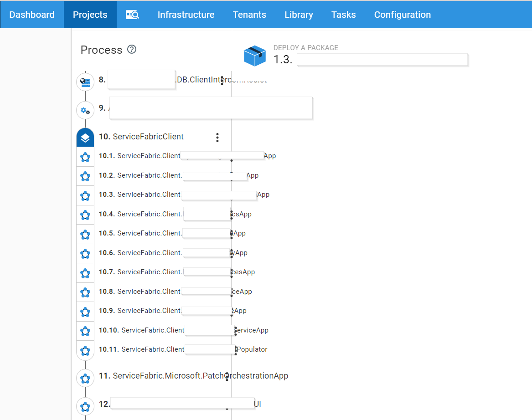Viewport: 532px width, 420px height.
Task: Click the gear icon beside step 12
Action: pyautogui.click(x=85, y=406)
